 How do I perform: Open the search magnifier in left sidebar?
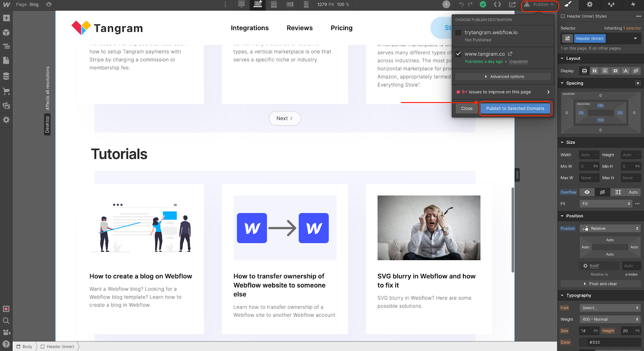click(x=6, y=320)
